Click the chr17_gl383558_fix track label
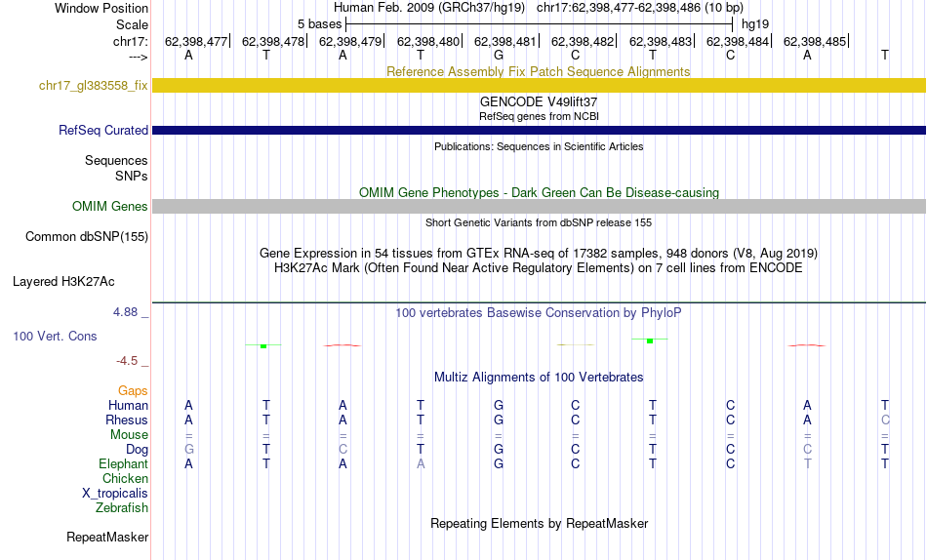This screenshot has height=560, width=927. tap(94, 86)
